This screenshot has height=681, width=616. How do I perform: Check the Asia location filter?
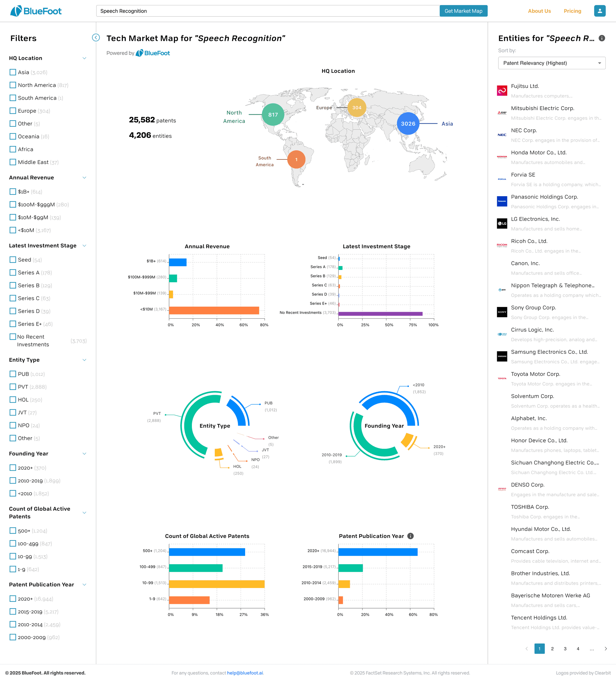click(x=13, y=72)
